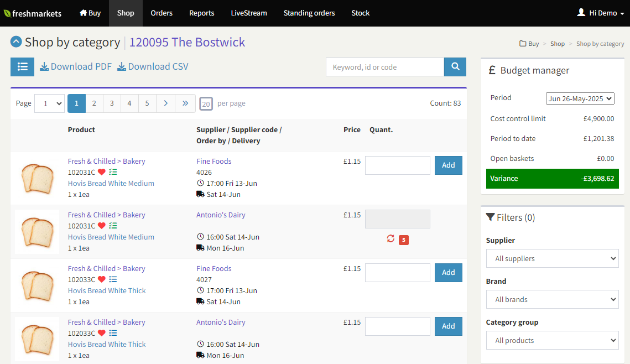The height and width of the screenshot is (364, 630).
Task: Click the funnel Filters icon
Action: (490, 217)
